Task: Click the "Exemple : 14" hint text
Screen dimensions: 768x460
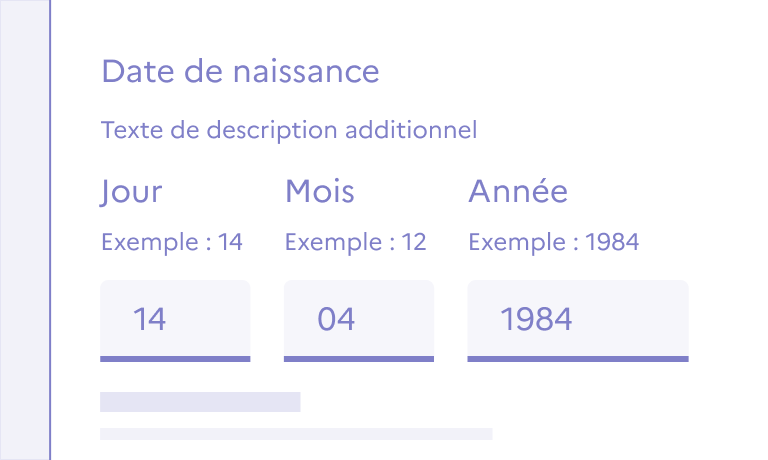Action: (x=172, y=242)
